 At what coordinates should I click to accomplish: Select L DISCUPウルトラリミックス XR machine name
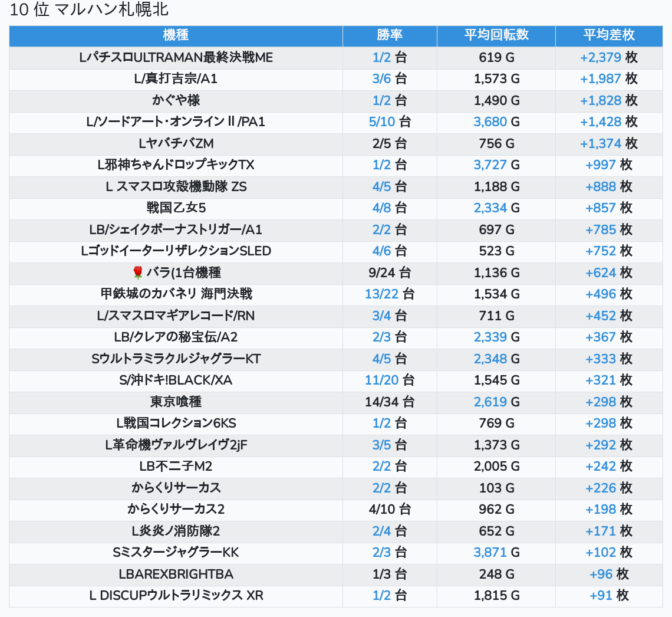click(176, 595)
